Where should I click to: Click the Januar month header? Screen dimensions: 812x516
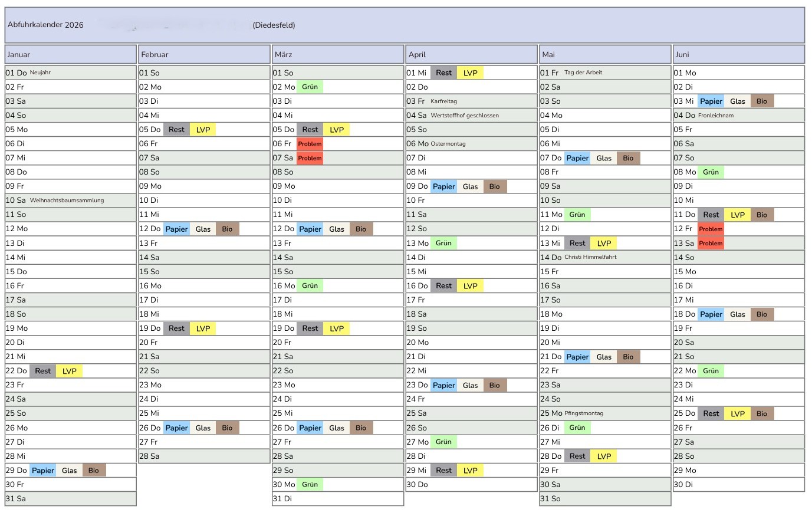(70, 54)
